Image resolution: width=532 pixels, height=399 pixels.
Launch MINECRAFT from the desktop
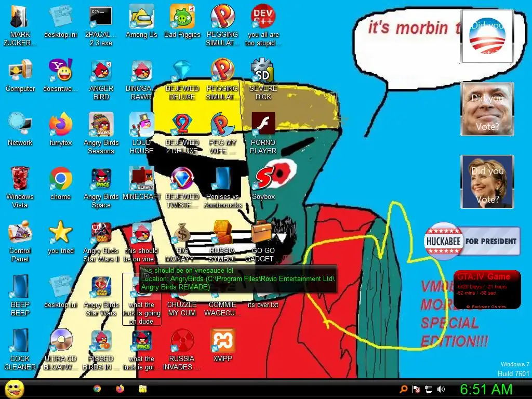point(141,183)
